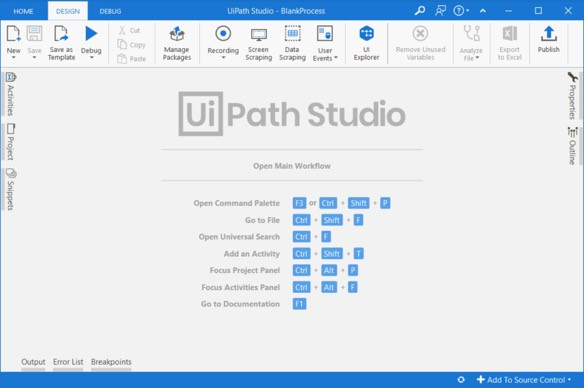
Task: Click the status bar circular sync icon
Action: click(x=461, y=379)
